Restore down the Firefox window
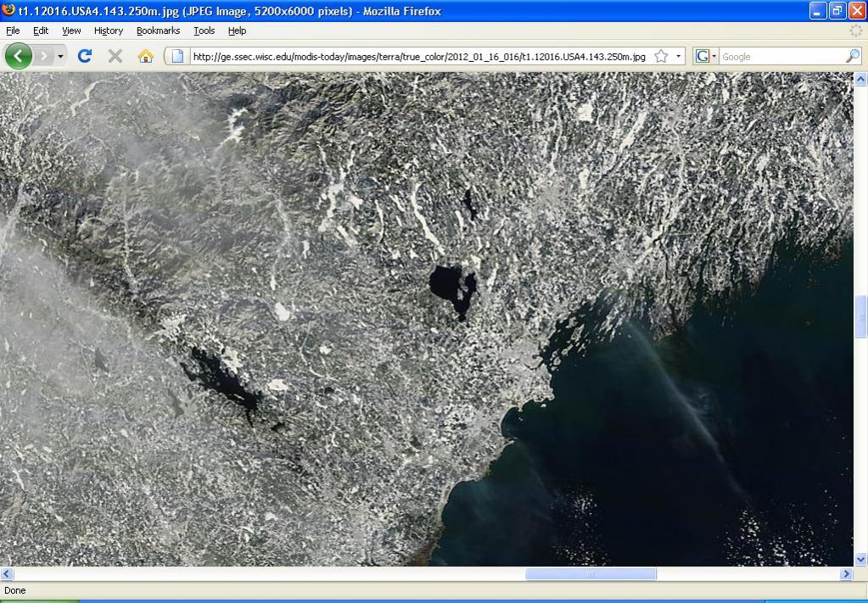 click(837, 10)
